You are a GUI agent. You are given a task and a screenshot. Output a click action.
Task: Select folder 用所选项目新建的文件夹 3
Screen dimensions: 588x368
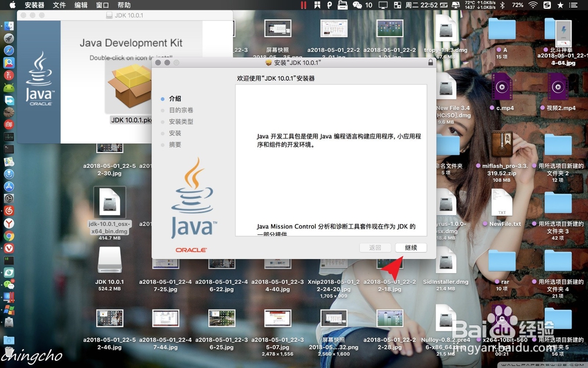(x=557, y=203)
